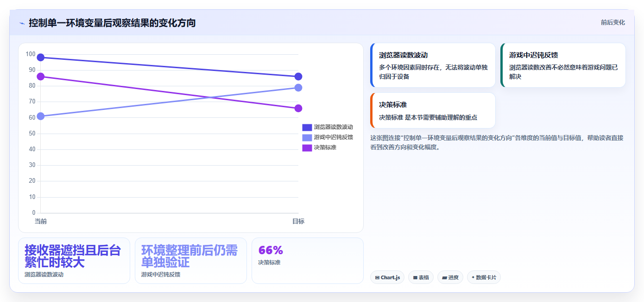Viewport: 644px width, 302px height.
Task: Toggle 决策标准 legend color box
Action: click(x=307, y=148)
